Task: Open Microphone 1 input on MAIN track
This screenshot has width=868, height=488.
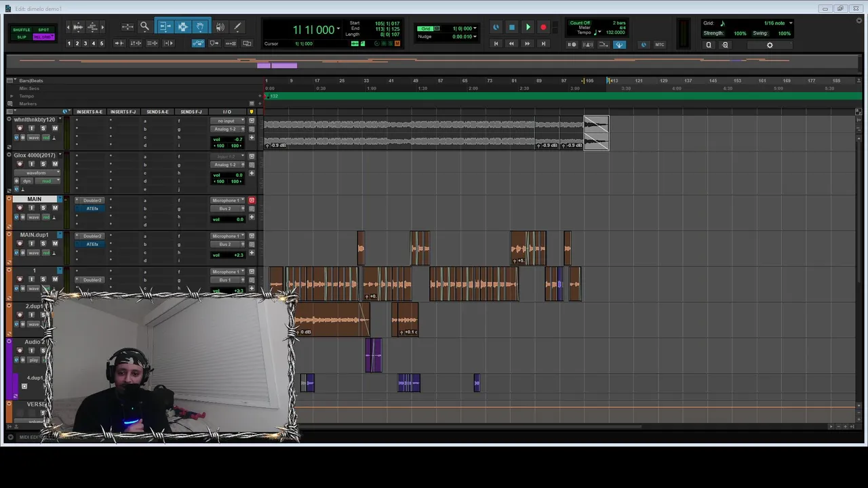Action: point(227,200)
